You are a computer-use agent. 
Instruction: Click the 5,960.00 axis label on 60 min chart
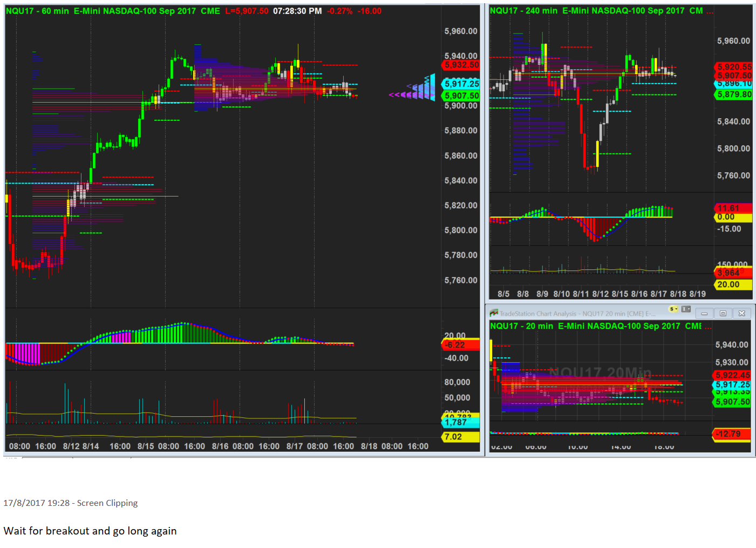click(461, 31)
